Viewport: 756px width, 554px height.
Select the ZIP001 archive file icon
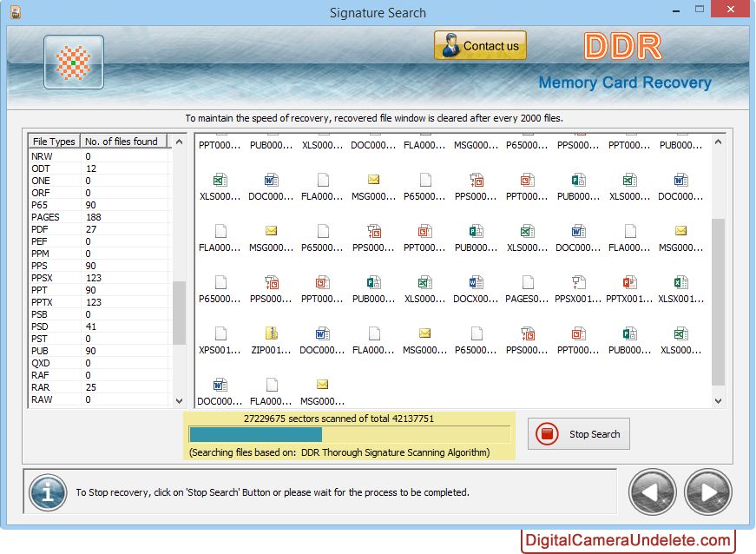point(272,333)
